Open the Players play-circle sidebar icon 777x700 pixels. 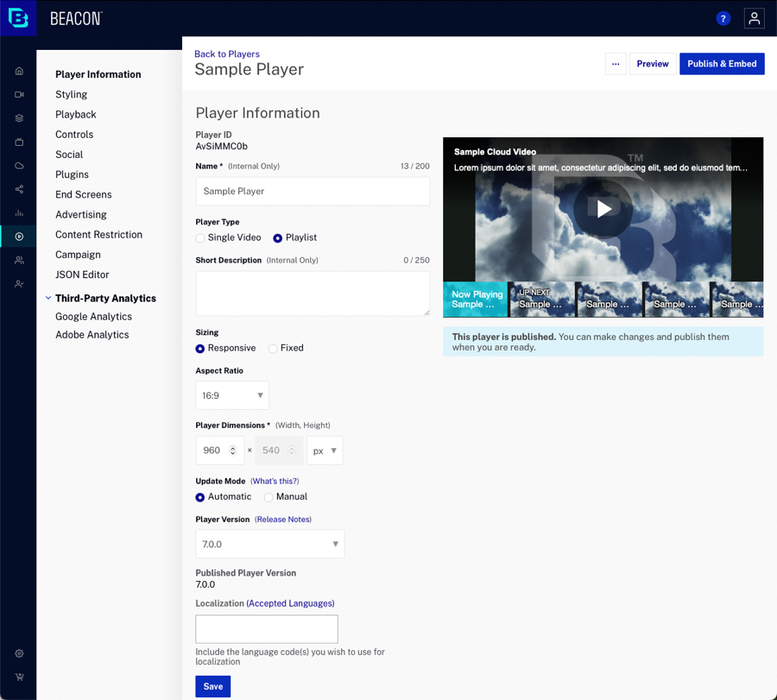tap(19, 236)
